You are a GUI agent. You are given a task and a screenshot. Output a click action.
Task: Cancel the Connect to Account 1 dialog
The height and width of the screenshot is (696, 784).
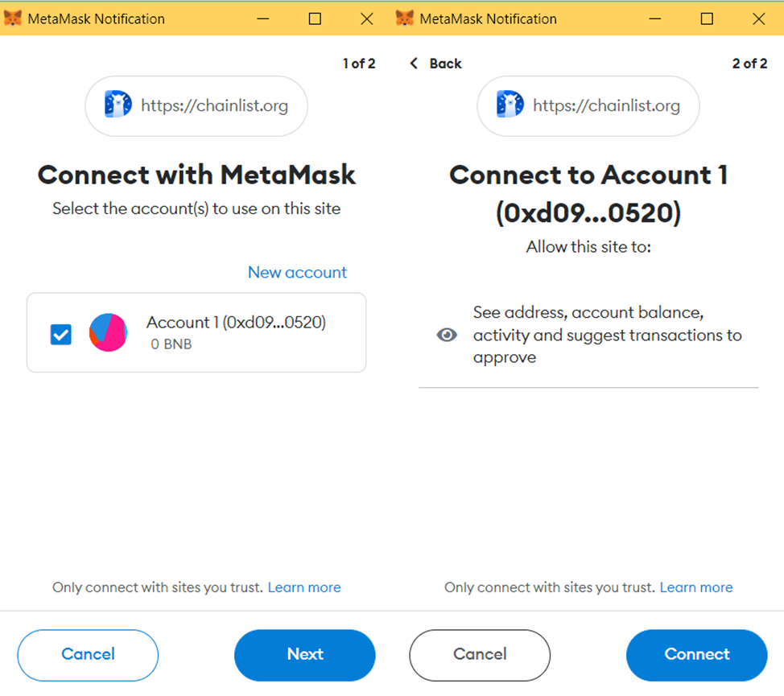tap(480, 654)
